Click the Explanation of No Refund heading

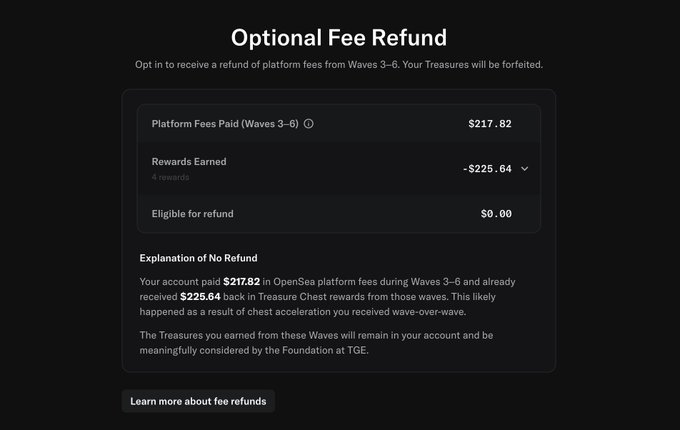tap(199, 258)
